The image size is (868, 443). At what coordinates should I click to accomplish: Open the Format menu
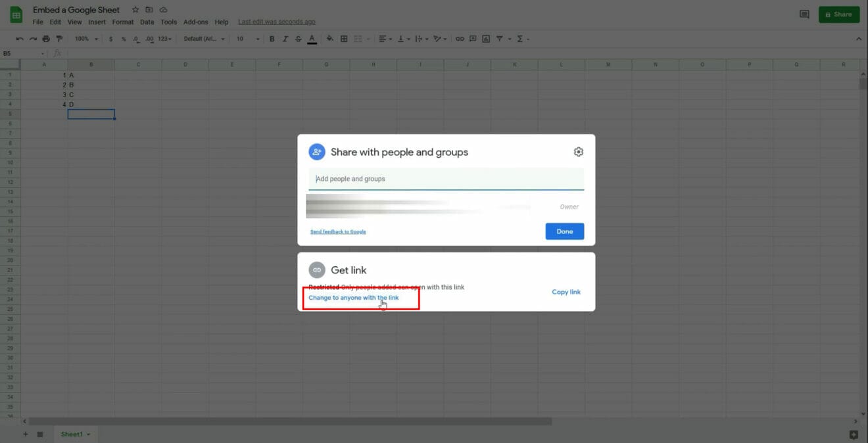tap(123, 22)
